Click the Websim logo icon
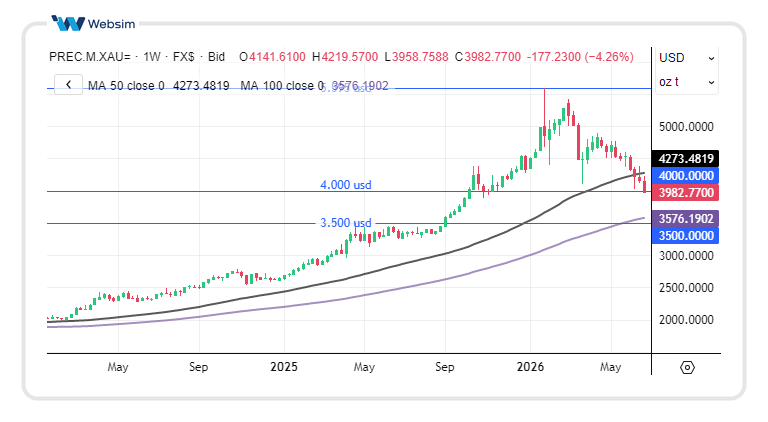The image size is (768, 422). coord(68,23)
